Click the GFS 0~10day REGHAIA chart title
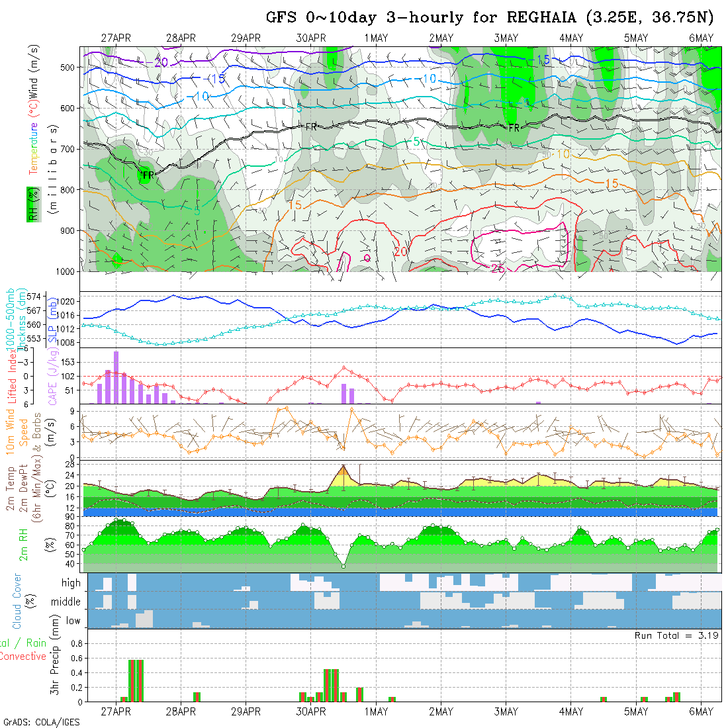This screenshot has height=728, width=728. [489, 17]
